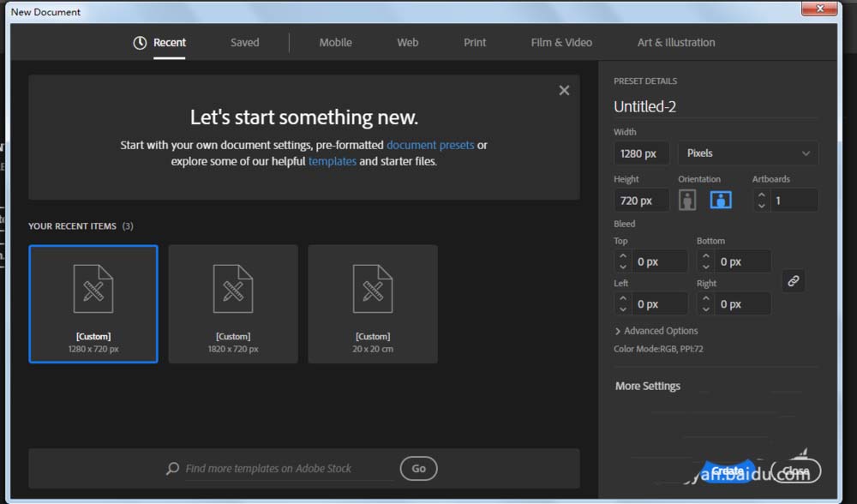Image resolution: width=857 pixels, height=504 pixels.
Task: Click the Left bleed field
Action: click(x=659, y=304)
